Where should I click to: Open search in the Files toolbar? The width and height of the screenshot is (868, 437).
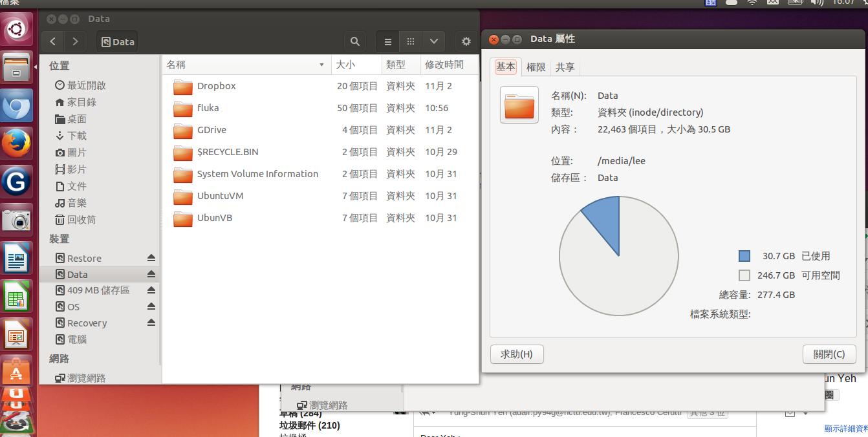(x=354, y=41)
